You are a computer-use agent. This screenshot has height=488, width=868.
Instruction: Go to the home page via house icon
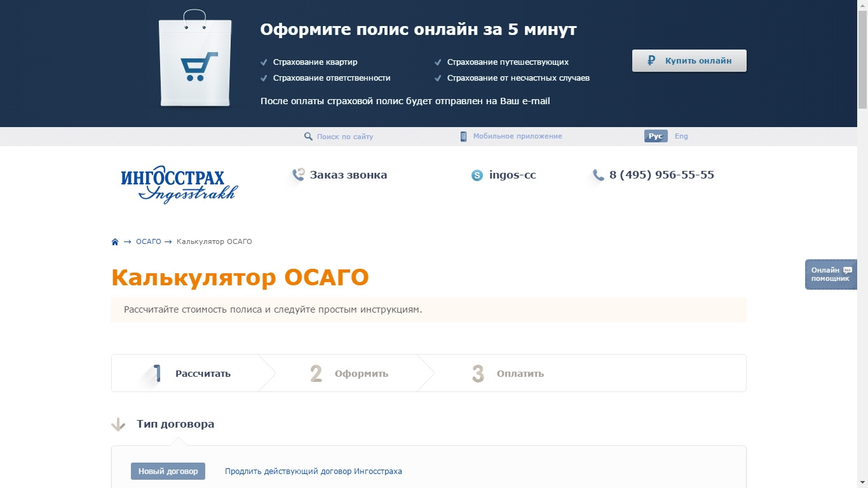(x=115, y=242)
